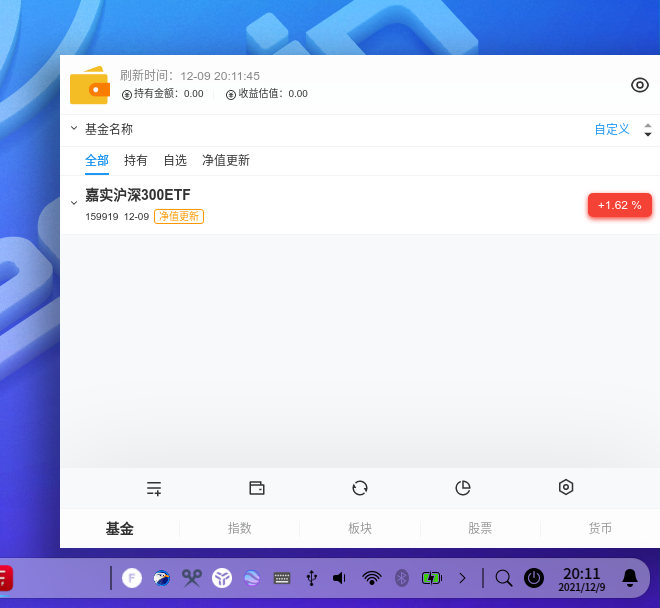
Task: Click the yellow wallet logo
Action: [89, 86]
